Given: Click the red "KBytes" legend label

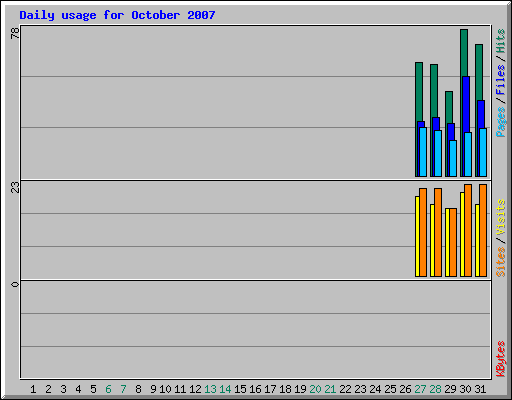Looking at the screenshot, I should pos(500,359).
